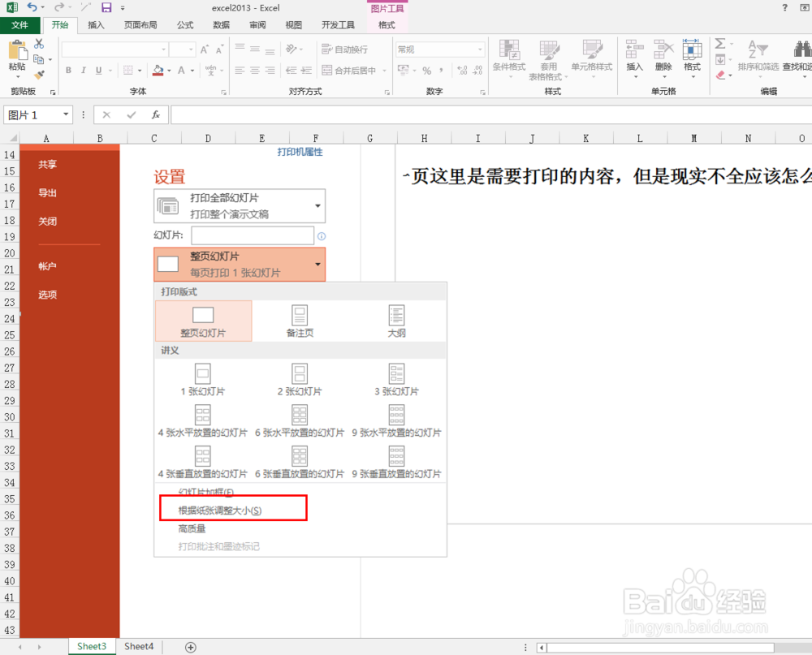Click the Increase font size icon
Image resolution: width=812 pixels, height=655 pixels.
[x=205, y=50]
